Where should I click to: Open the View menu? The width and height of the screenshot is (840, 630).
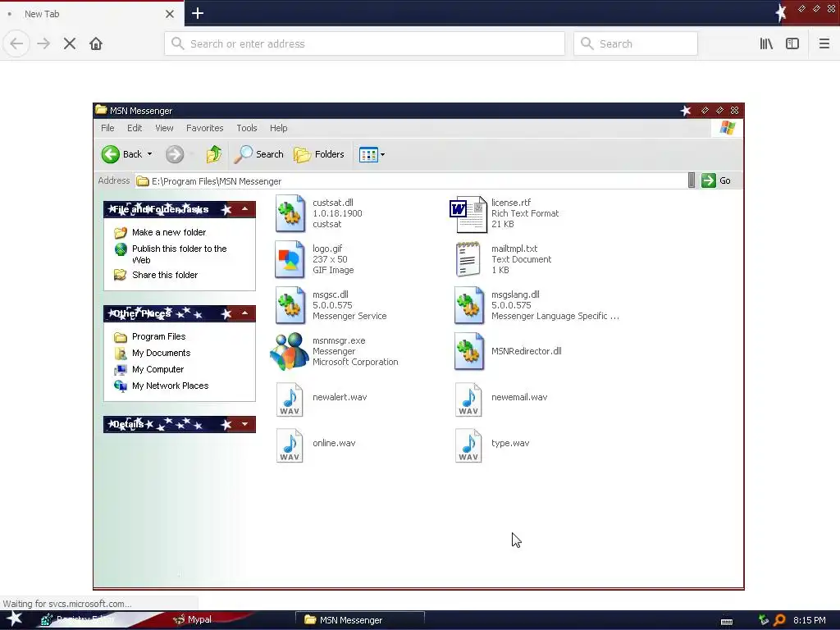pyautogui.click(x=164, y=128)
